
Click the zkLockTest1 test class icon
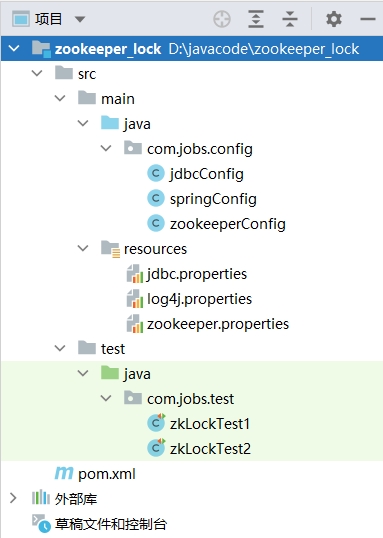coord(156,423)
